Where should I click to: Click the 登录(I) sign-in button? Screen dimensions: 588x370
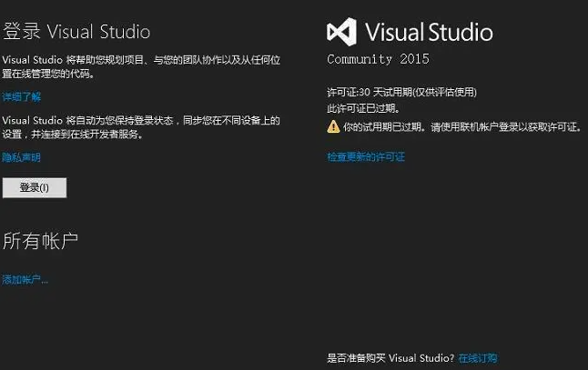(x=35, y=187)
